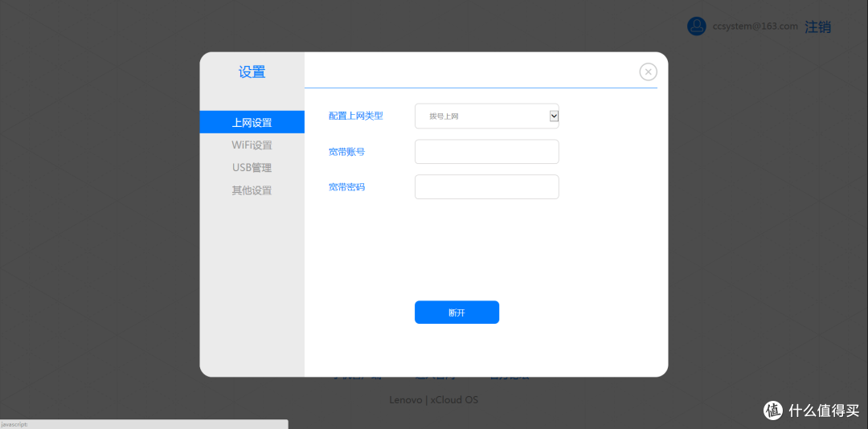Click the user avatar icon
The width and height of the screenshot is (868, 429).
pos(696,26)
